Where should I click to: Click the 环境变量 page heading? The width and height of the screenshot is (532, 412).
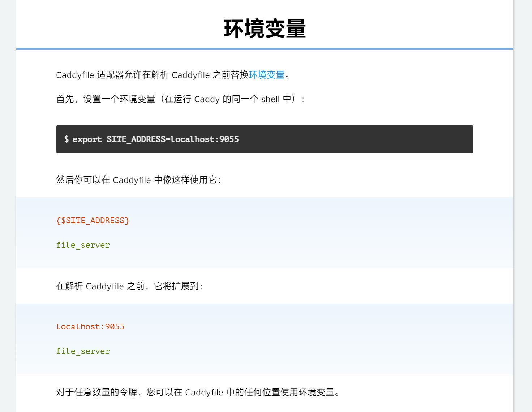pyautogui.click(x=265, y=29)
